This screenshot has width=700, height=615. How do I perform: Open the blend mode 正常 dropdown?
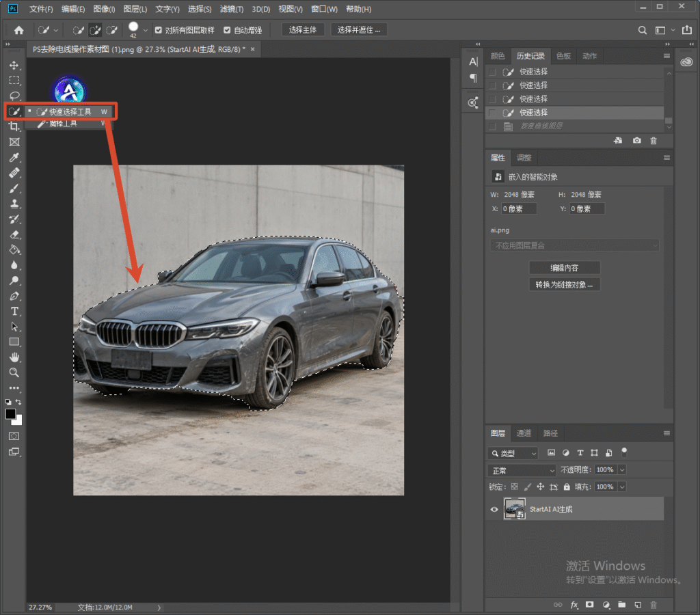[522, 470]
